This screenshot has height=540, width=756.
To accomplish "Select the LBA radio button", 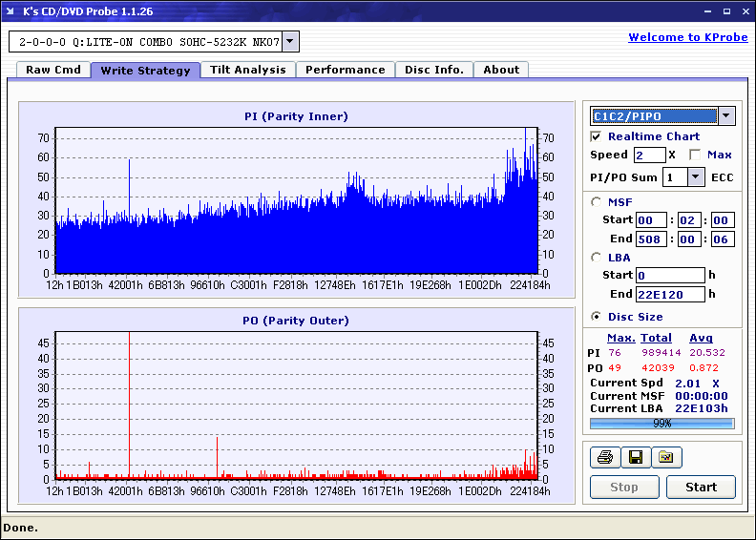I will 597,257.
